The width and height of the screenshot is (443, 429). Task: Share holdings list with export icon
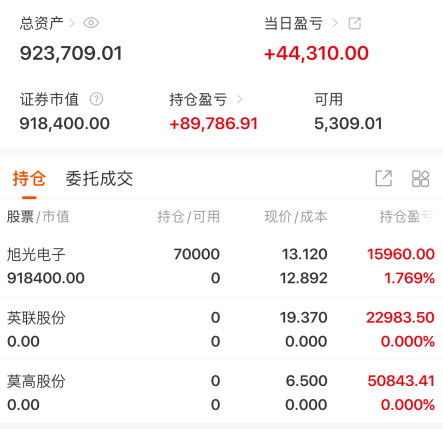tap(384, 179)
